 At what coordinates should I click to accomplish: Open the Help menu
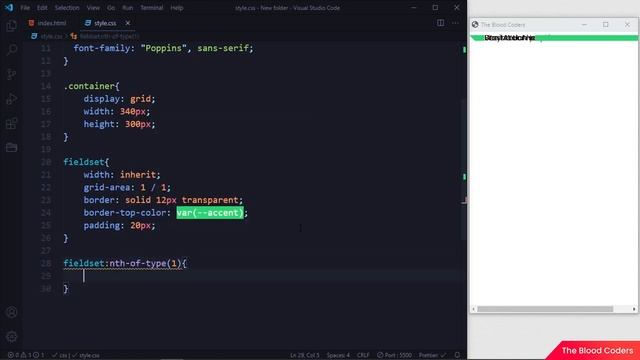point(177,8)
